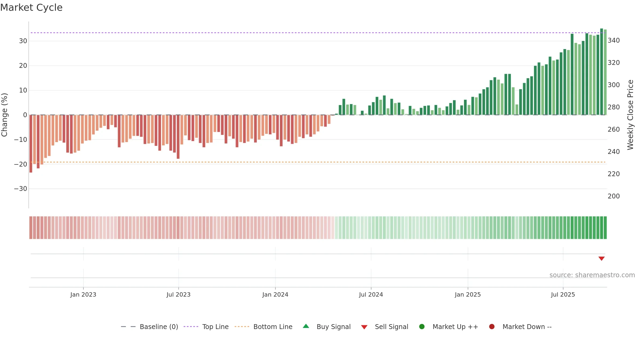Image resolution: width=644 pixels, height=362 pixels.
Task: Click the Jul 2025 x-axis label
Action: tap(563, 294)
